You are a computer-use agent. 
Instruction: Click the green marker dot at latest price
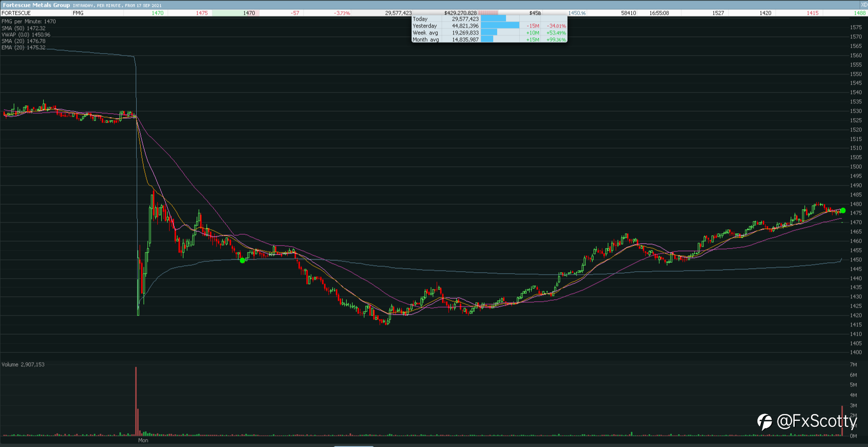click(842, 211)
